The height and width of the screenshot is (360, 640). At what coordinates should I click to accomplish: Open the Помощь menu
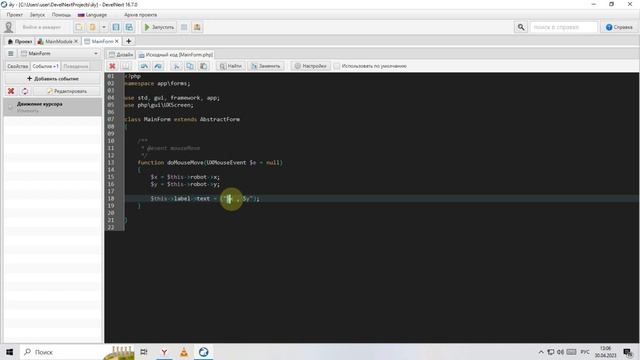point(61,15)
